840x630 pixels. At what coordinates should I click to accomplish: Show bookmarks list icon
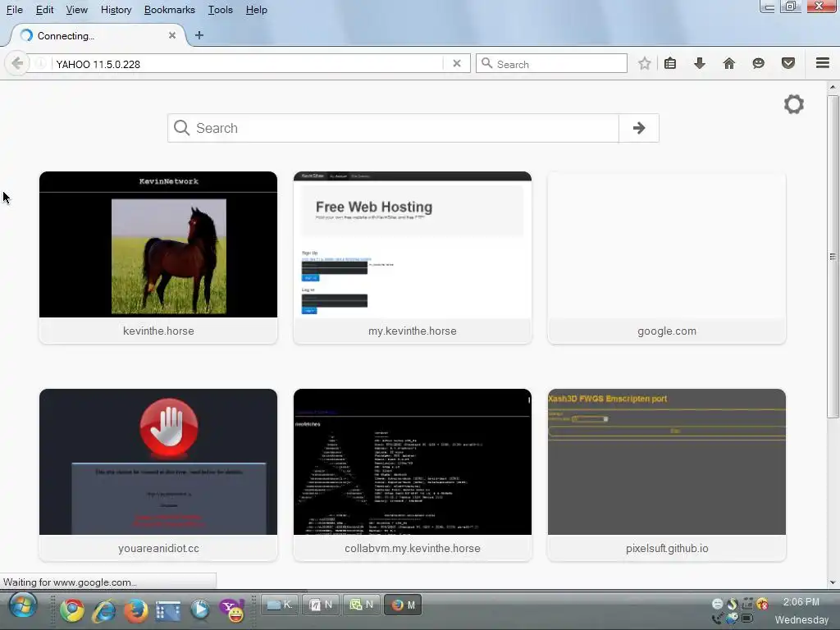pyautogui.click(x=670, y=64)
